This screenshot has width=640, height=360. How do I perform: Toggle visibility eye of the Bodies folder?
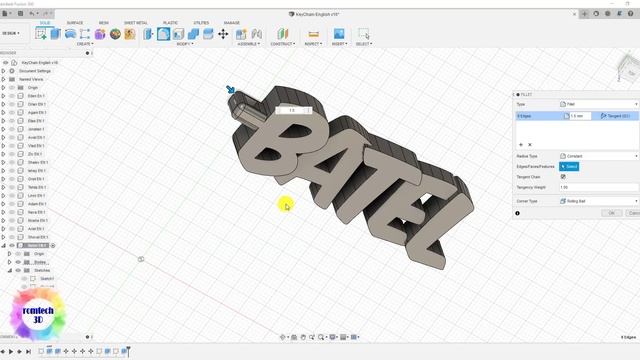[x=18, y=262]
